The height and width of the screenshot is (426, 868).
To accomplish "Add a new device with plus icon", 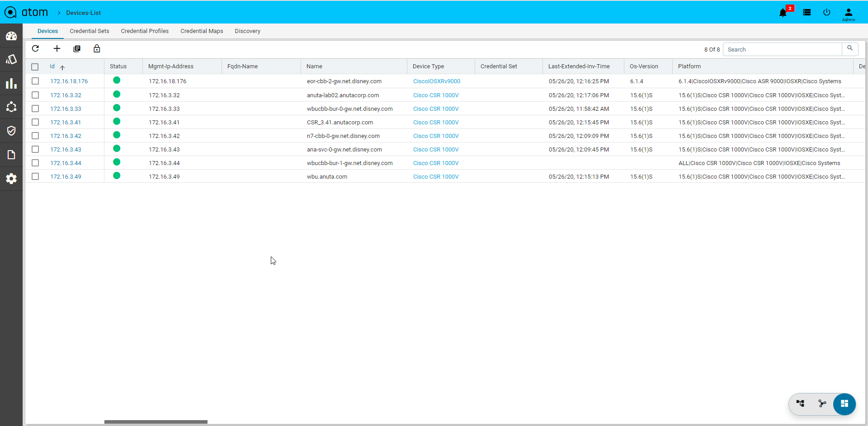I will [x=57, y=49].
